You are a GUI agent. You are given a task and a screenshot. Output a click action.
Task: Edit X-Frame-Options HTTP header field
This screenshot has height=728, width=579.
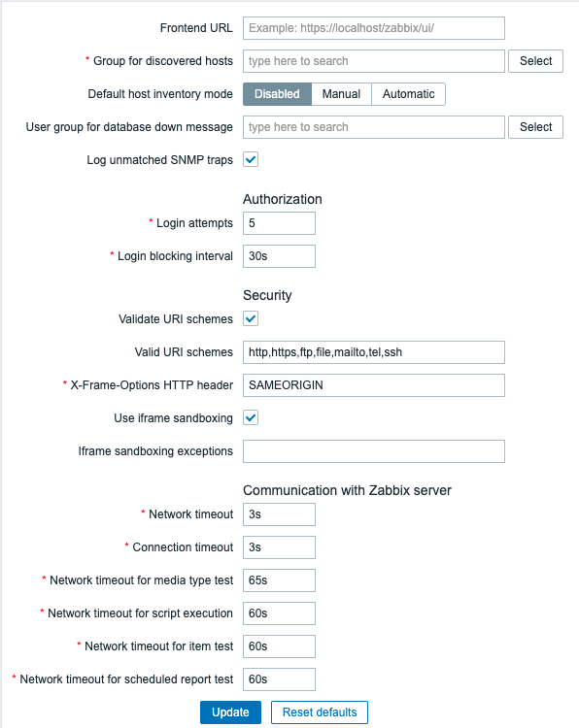pyautogui.click(x=374, y=385)
